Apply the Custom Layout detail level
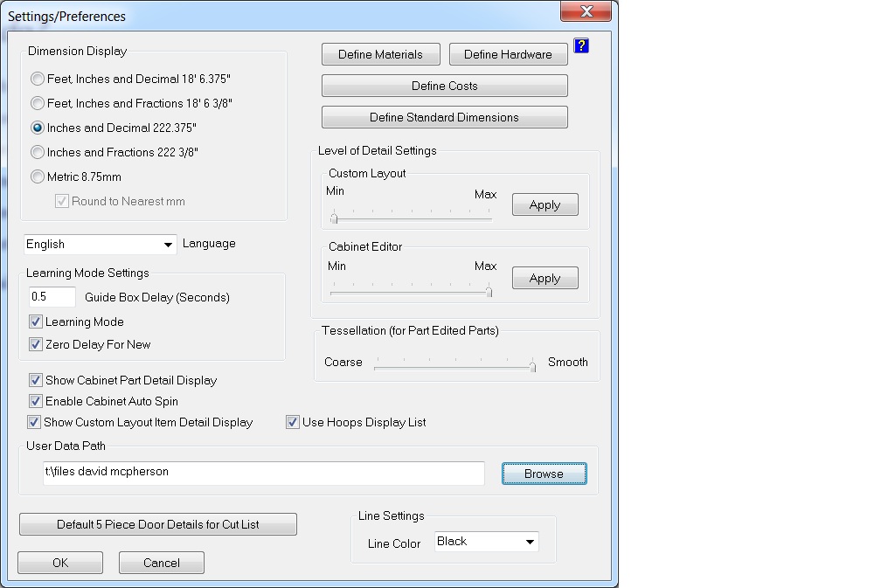This screenshot has width=881, height=588. (545, 205)
